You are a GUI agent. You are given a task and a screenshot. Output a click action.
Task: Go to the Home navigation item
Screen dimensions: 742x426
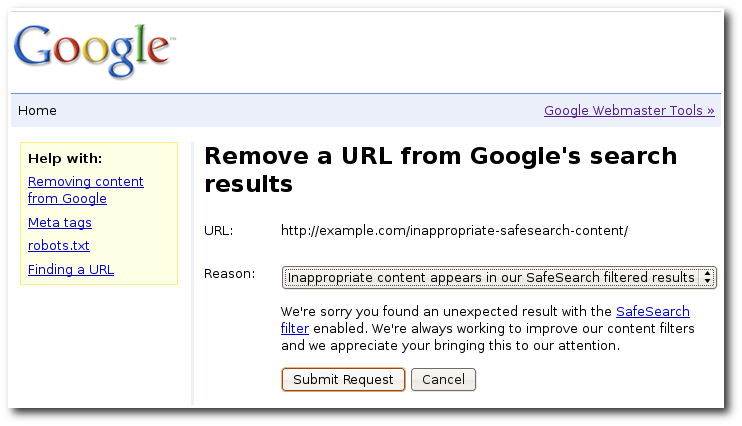(x=37, y=111)
